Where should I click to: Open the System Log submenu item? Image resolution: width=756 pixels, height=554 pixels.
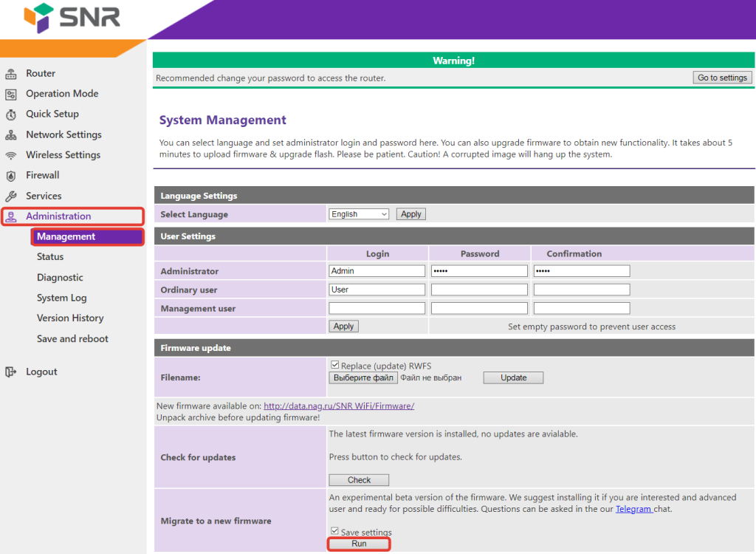[62, 298]
